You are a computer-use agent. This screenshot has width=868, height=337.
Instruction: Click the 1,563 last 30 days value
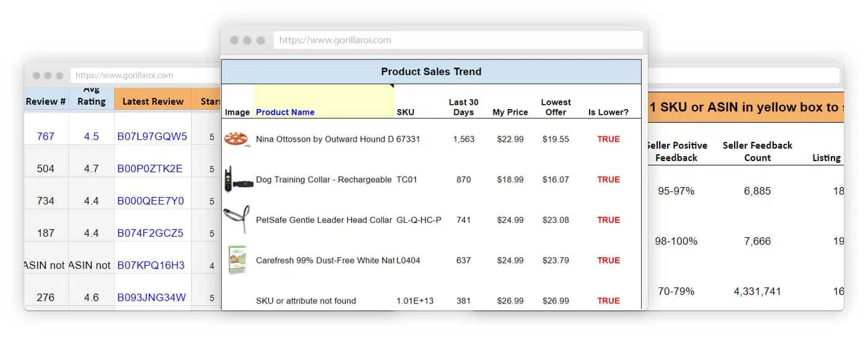pyautogui.click(x=464, y=139)
